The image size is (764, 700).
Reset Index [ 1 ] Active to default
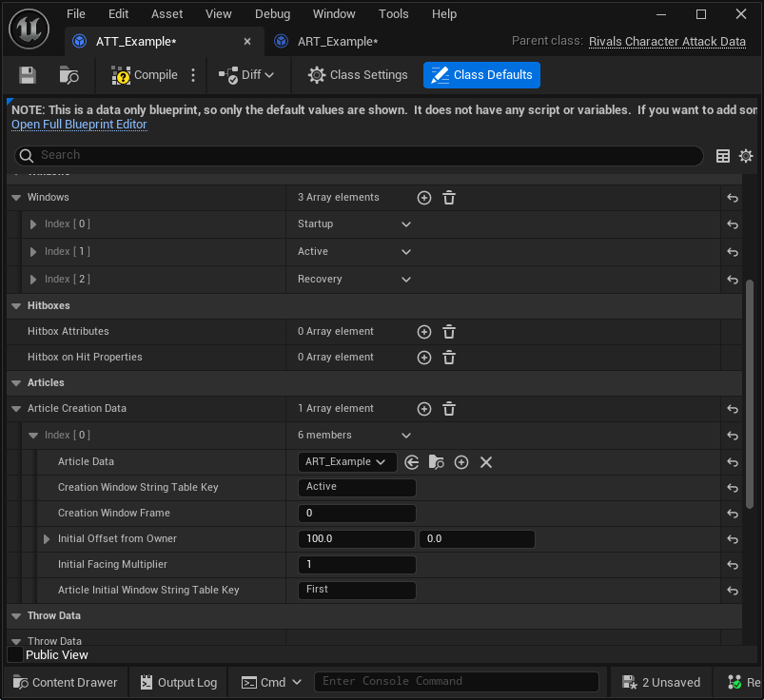pyautogui.click(x=733, y=252)
